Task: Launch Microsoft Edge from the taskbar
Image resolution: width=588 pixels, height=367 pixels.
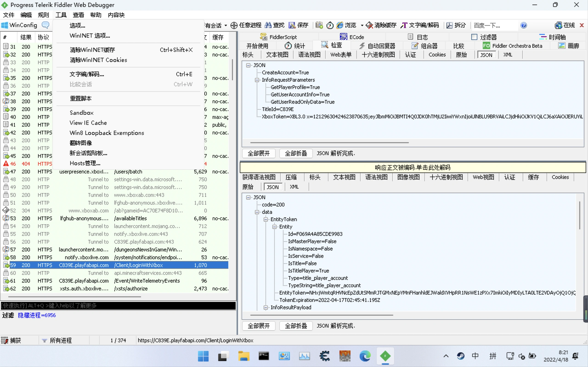Action: tap(365, 356)
